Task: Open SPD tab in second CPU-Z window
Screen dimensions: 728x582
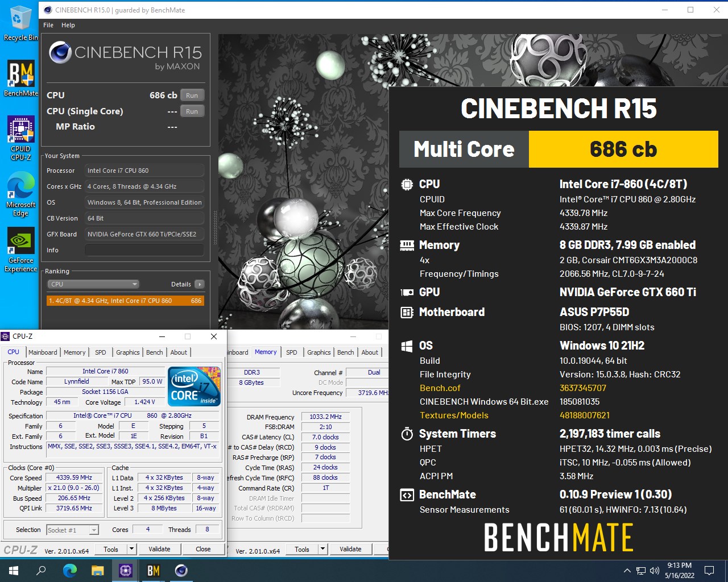Action: (x=292, y=352)
